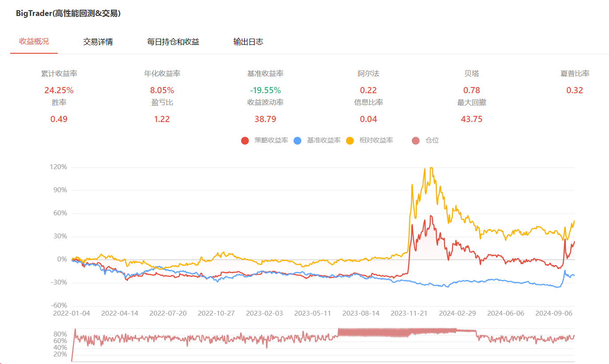Click the 90% y-axis label
This screenshot has width=609, height=364.
coord(60,190)
